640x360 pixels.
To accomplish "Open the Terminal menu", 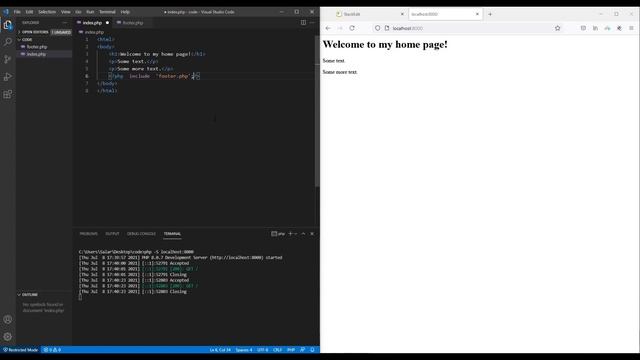I will click(x=107, y=12).
